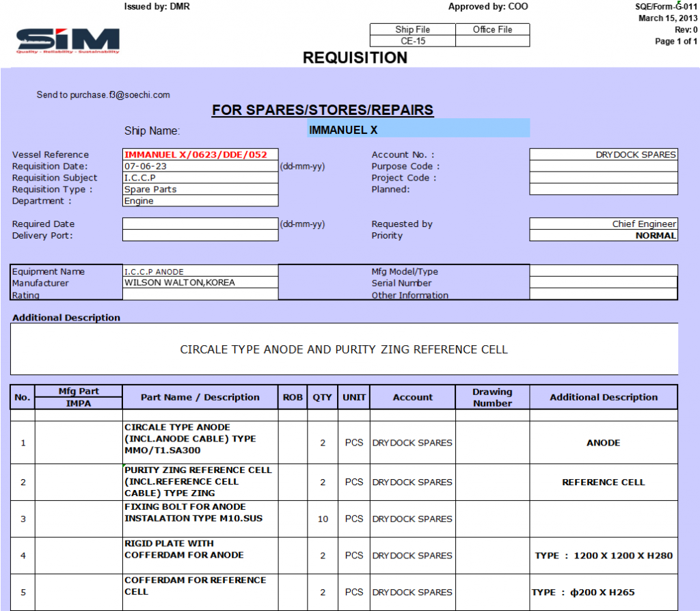Click the Account No. field DRYDOCK SPARES
Viewport: 700px width, 611px height.
pyautogui.click(x=604, y=154)
